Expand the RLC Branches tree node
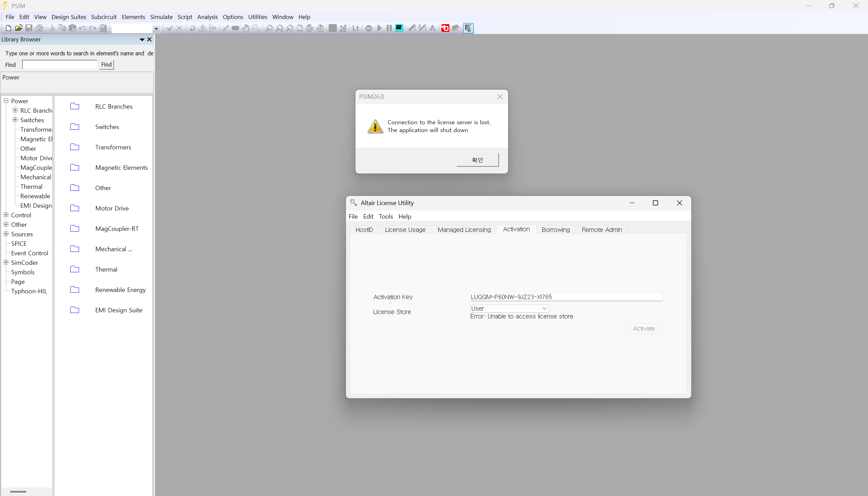This screenshot has height=496, width=868. tap(15, 110)
